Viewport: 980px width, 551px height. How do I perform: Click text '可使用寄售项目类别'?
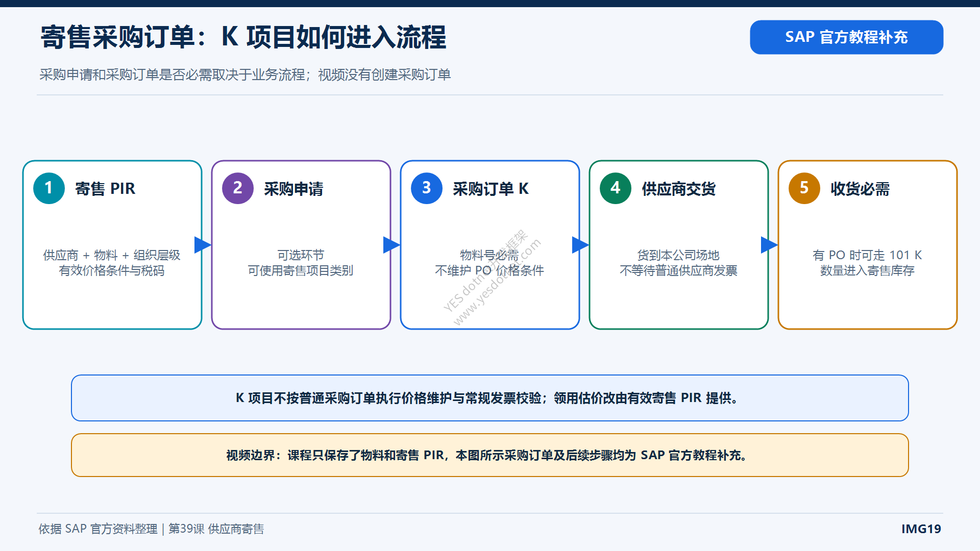pos(301,270)
